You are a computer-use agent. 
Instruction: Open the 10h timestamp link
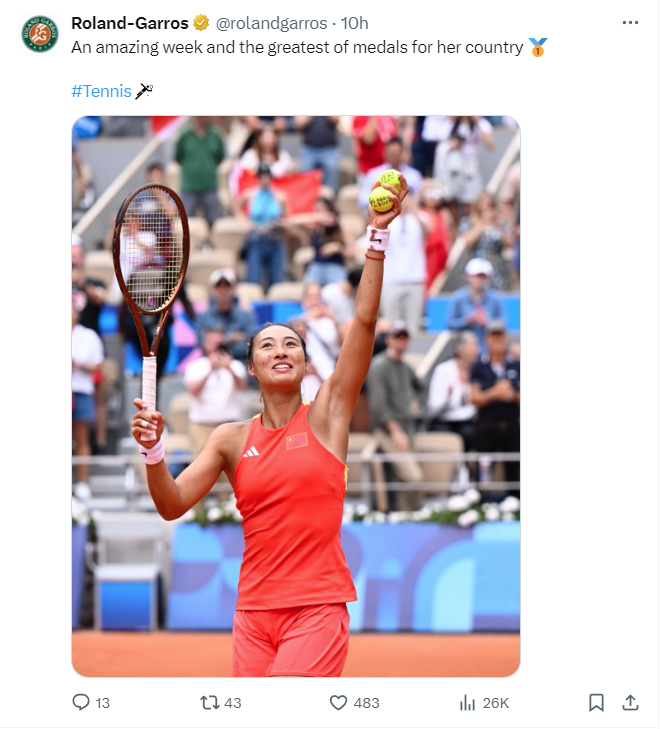[x=355, y=23]
